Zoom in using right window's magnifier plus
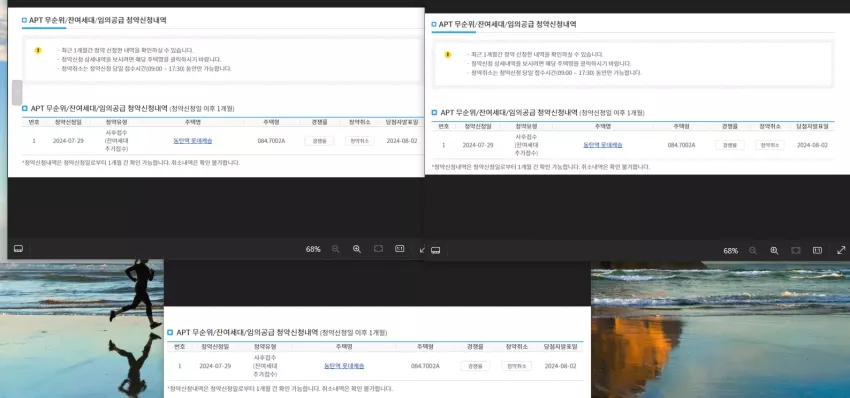The image size is (850, 398). coord(774,251)
